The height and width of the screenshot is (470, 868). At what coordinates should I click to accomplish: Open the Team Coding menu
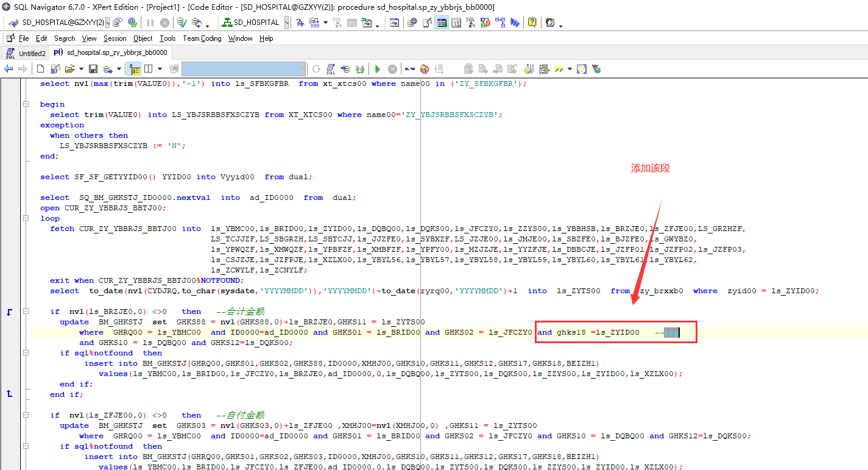coord(202,38)
